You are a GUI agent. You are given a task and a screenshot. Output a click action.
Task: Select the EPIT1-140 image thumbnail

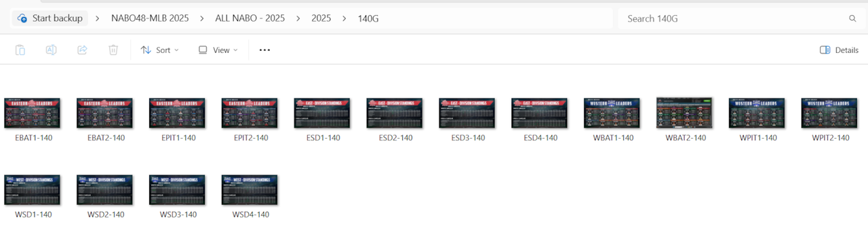[x=177, y=113]
